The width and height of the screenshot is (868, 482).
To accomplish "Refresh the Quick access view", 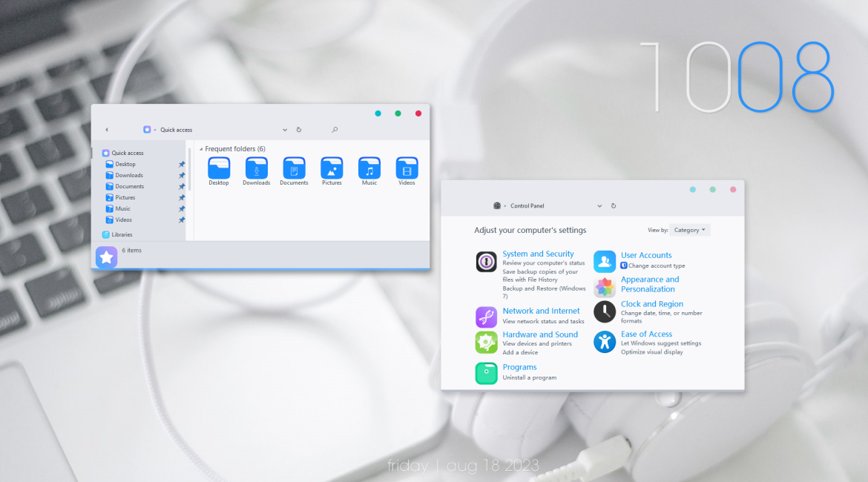I will coord(299,130).
